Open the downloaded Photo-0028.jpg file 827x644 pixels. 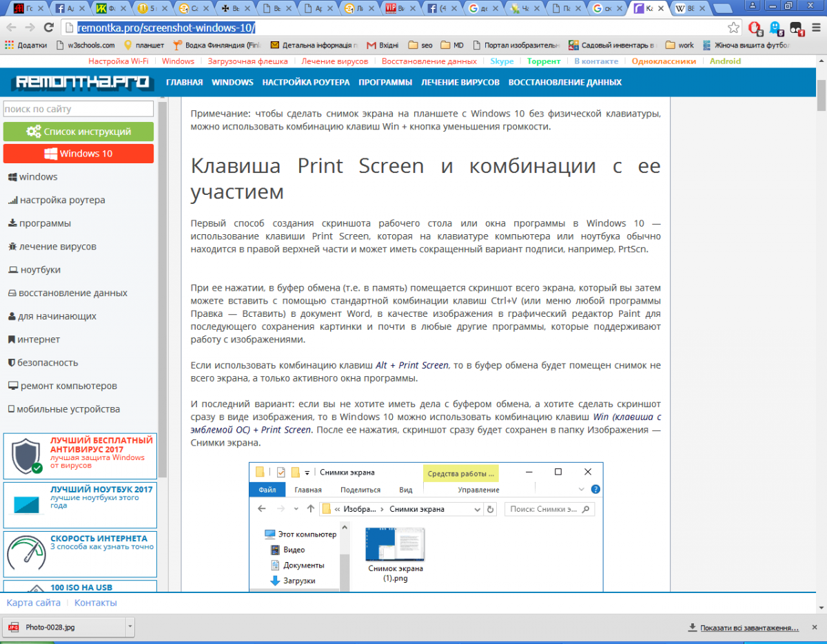tap(63, 627)
